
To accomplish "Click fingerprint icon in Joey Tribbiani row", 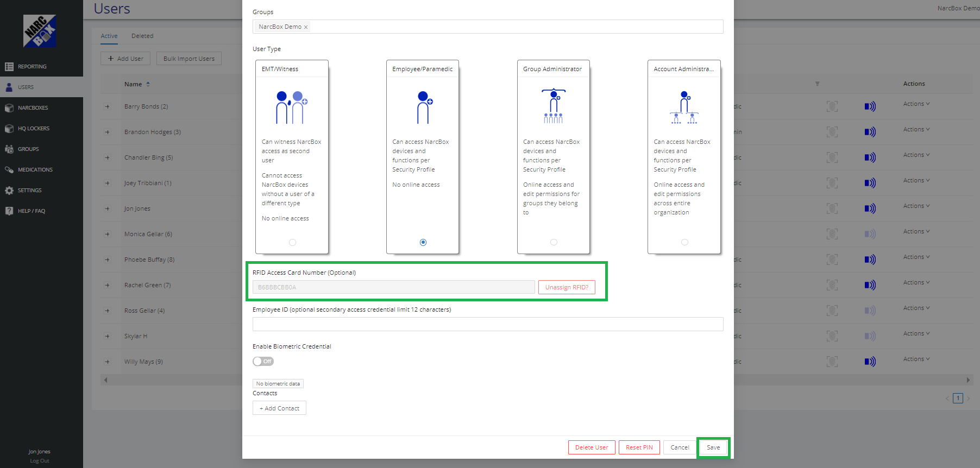I will (832, 183).
